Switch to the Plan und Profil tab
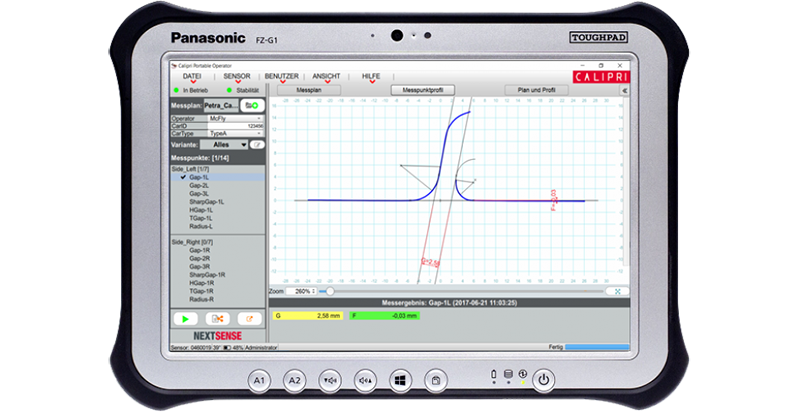 [x=536, y=90]
